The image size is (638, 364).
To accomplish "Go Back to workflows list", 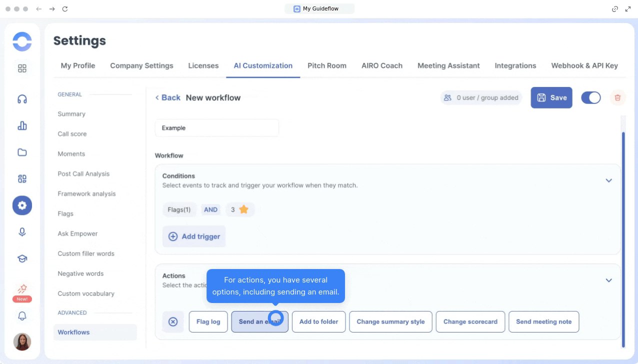I will tap(167, 98).
